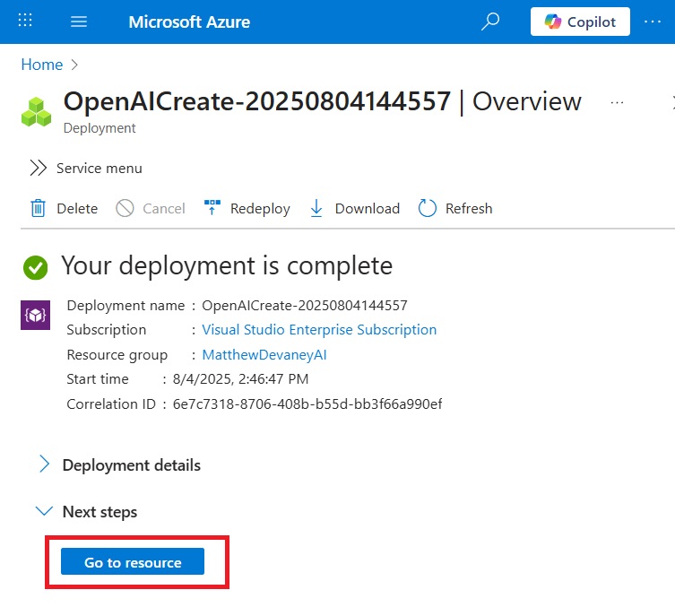Open Visual Studio Enterprise Subscription link
This screenshot has height=616, width=675.
pyautogui.click(x=319, y=330)
